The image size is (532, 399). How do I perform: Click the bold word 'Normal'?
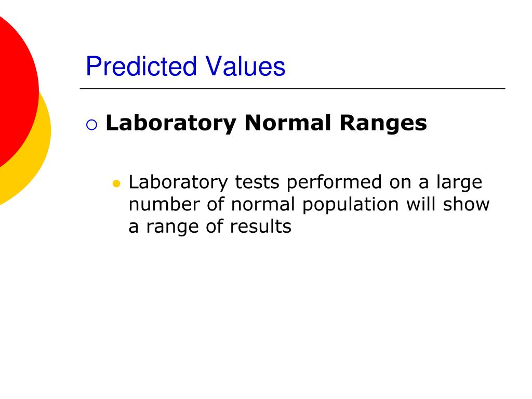tap(287, 122)
